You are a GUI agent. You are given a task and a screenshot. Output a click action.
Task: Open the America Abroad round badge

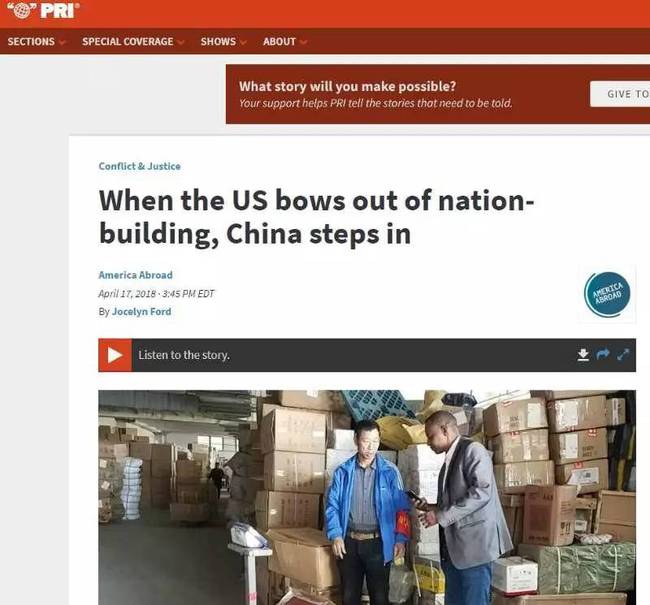click(x=607, y=294)
